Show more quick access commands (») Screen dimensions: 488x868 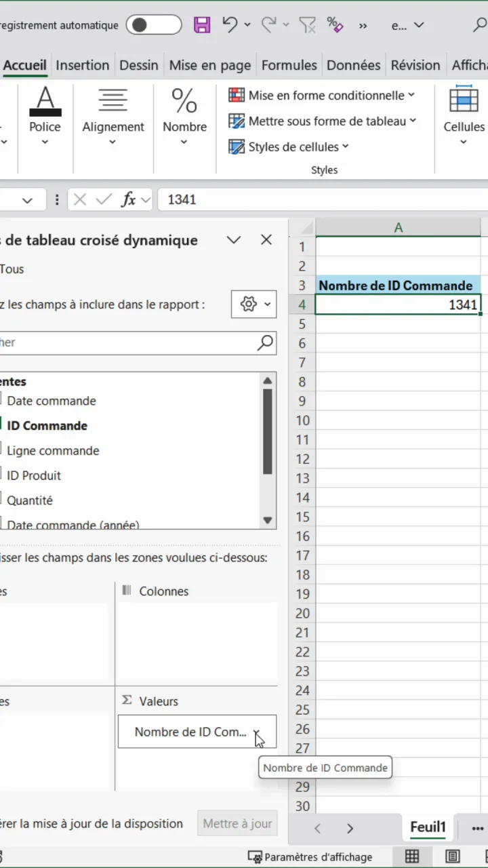[x=363, y=26]
